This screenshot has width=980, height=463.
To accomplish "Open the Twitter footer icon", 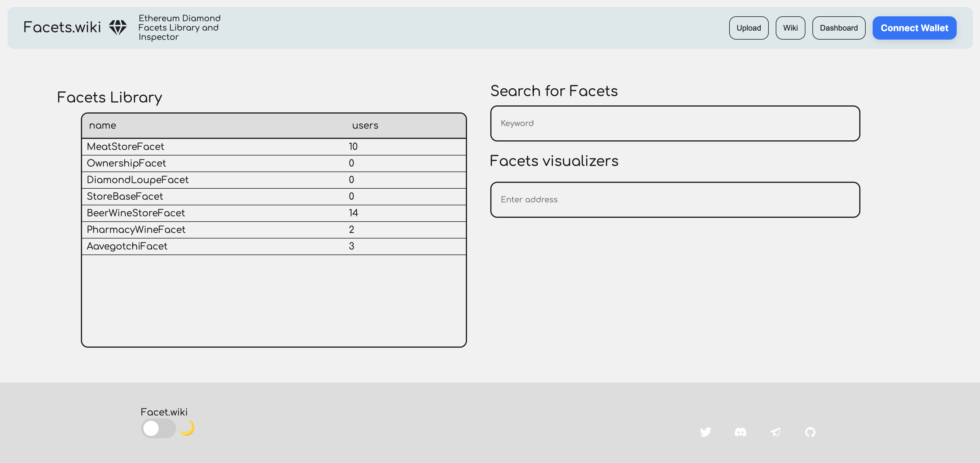I will 705,432.
